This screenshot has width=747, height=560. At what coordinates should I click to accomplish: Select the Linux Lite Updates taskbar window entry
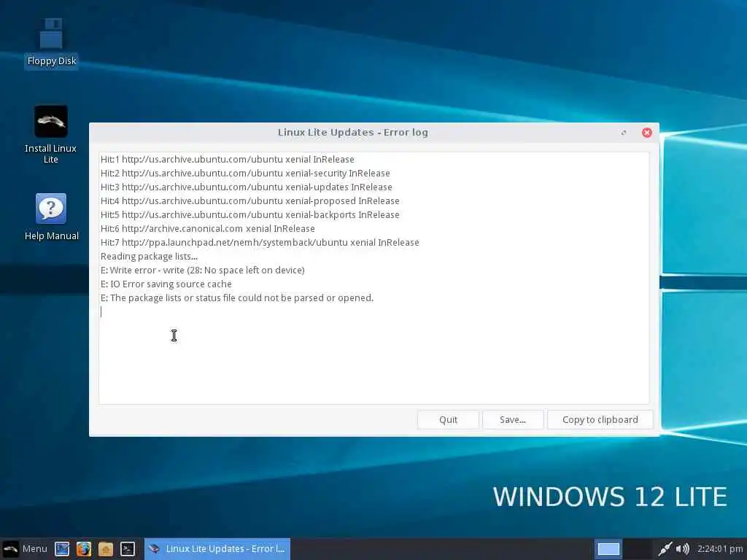[x=217, y=548]
